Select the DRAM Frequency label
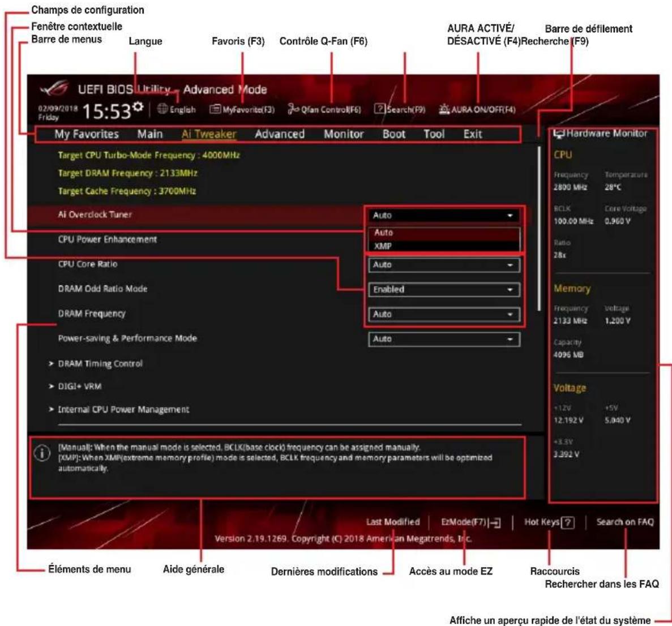Viewport: 672px width, 626px height. point(92,314)
